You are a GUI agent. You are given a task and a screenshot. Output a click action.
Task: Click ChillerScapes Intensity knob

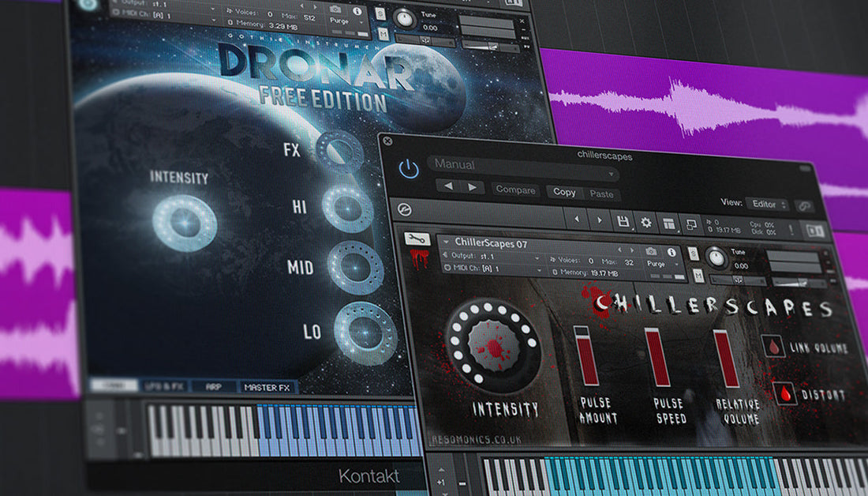click(x=493, y=345)
